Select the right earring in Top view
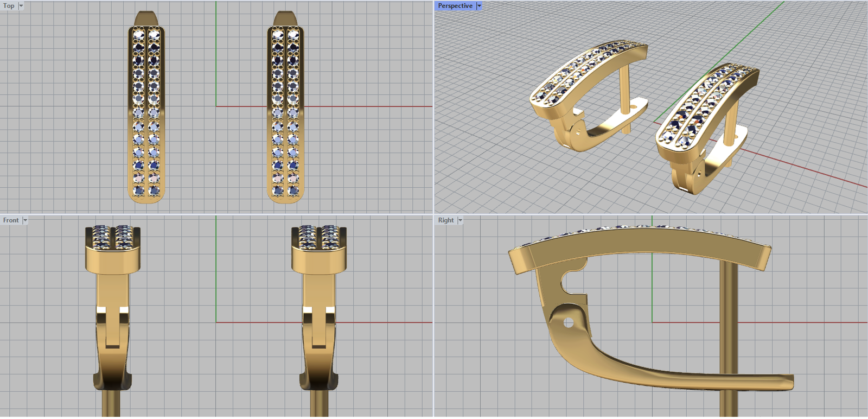Image resolution: width=868 pixels, height=419 pixels. coord(285,109)
